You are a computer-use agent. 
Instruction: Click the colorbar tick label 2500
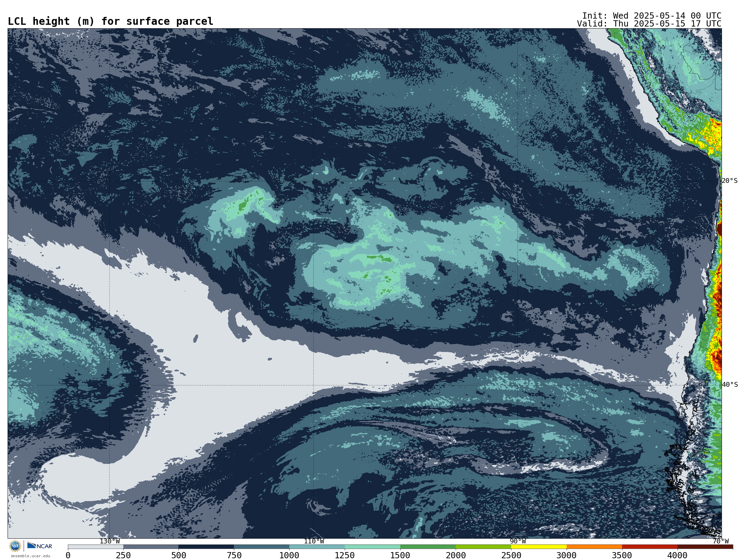511,556
